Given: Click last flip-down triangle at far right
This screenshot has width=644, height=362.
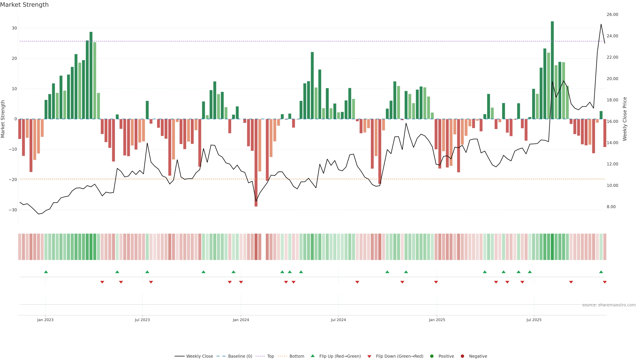Looking at the screenshot, I should click(605, 282).
